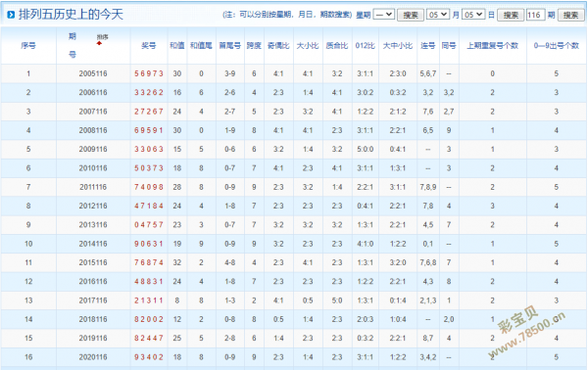Select the row with issue 2013116
The width and height of the screenshot is (588, 370).
tap(294, 225)
